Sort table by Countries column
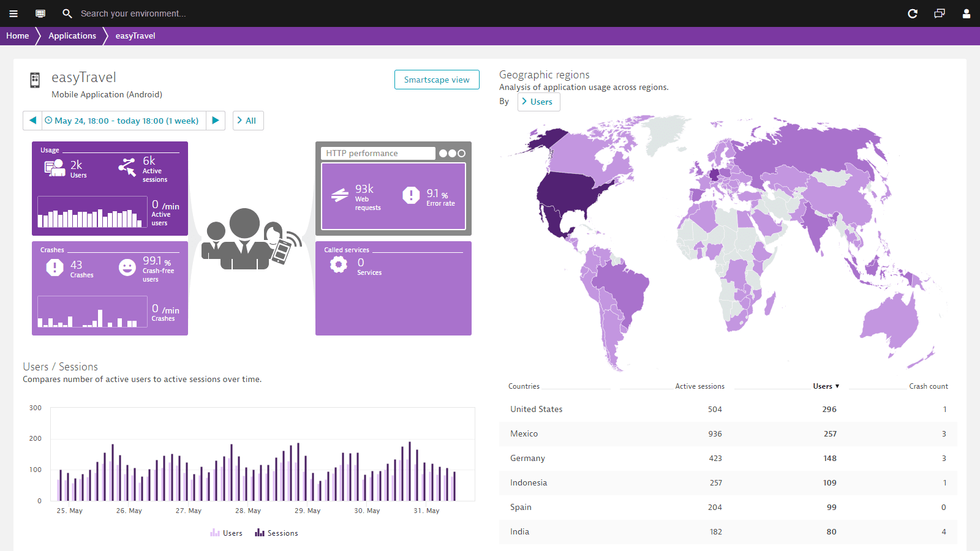Image resolution: width=980 pixels, height=551 pixels. [524, 386]
